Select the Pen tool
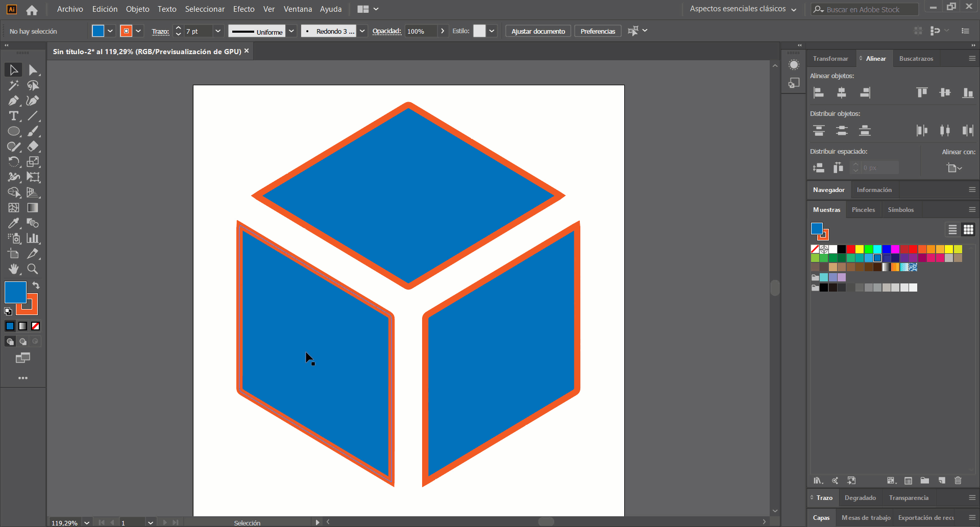 pyautogui.click(x=13, y=101)
